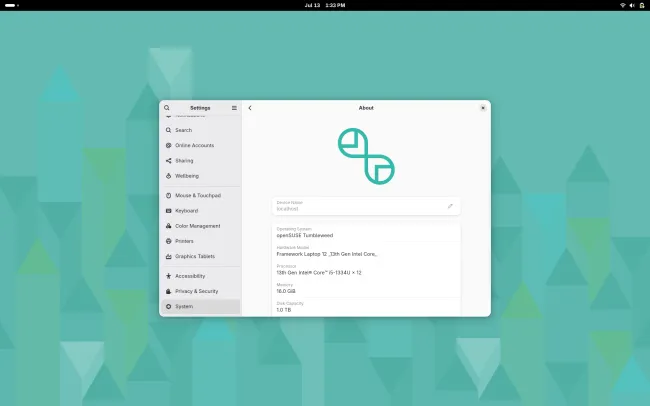The image size is (650, 406).
Task: Open Privacy & Security settings
Action: pyautogui.click(x=201, y=291)
